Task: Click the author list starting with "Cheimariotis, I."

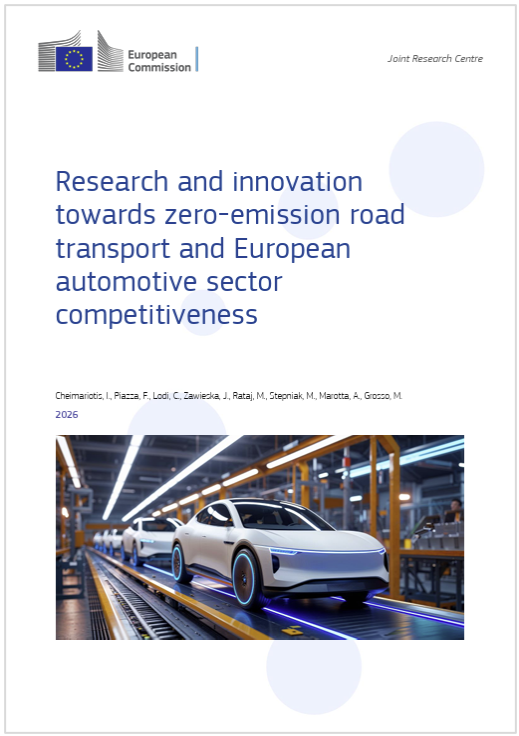Action: coord(229,396)
